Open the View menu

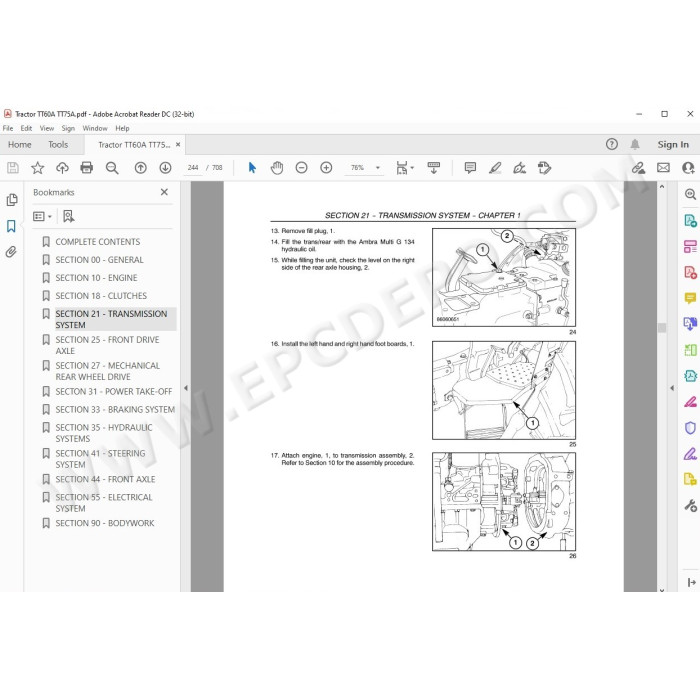coord(47,129)
